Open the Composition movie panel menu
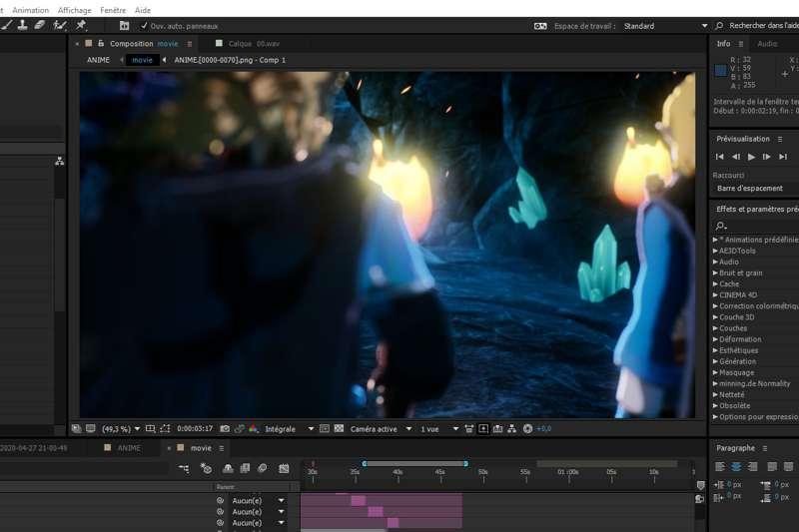 coord(190,44)
